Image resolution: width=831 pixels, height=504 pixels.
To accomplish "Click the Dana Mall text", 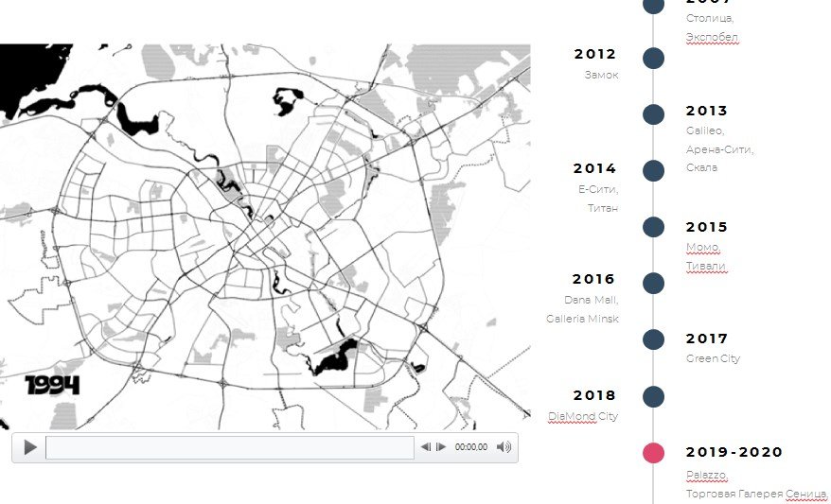I will pos(592,300).
